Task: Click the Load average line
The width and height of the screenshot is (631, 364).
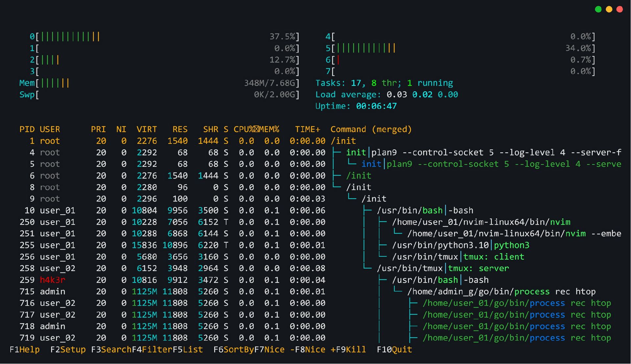Action: point(386,95)
